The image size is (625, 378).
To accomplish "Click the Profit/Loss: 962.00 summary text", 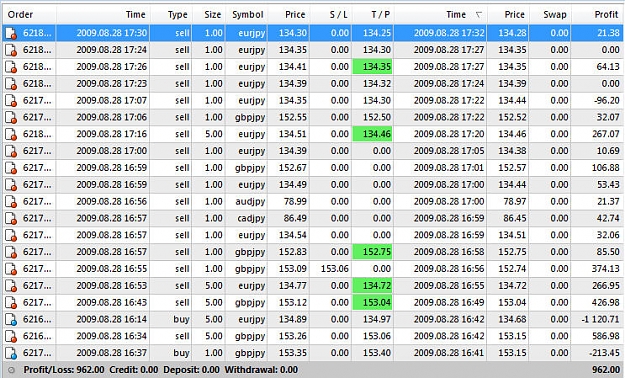I will click(x=64, y=370).
